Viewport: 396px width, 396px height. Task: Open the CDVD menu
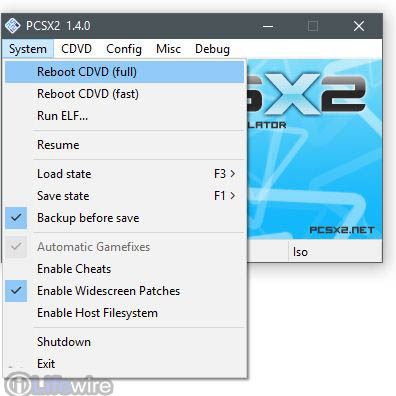click(x=76, y=49)
